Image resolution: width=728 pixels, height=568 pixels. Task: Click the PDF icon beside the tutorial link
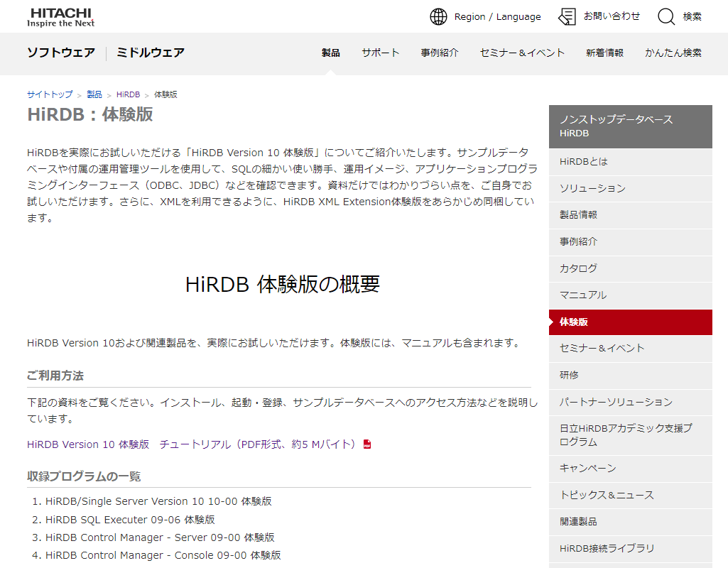click(367, 444)
